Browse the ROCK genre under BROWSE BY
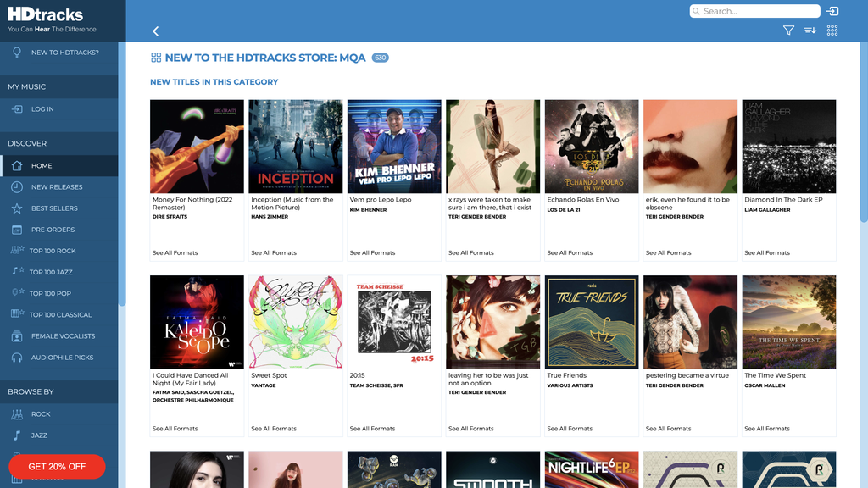This screenshot has height=488, width=868. coord(39,413)
